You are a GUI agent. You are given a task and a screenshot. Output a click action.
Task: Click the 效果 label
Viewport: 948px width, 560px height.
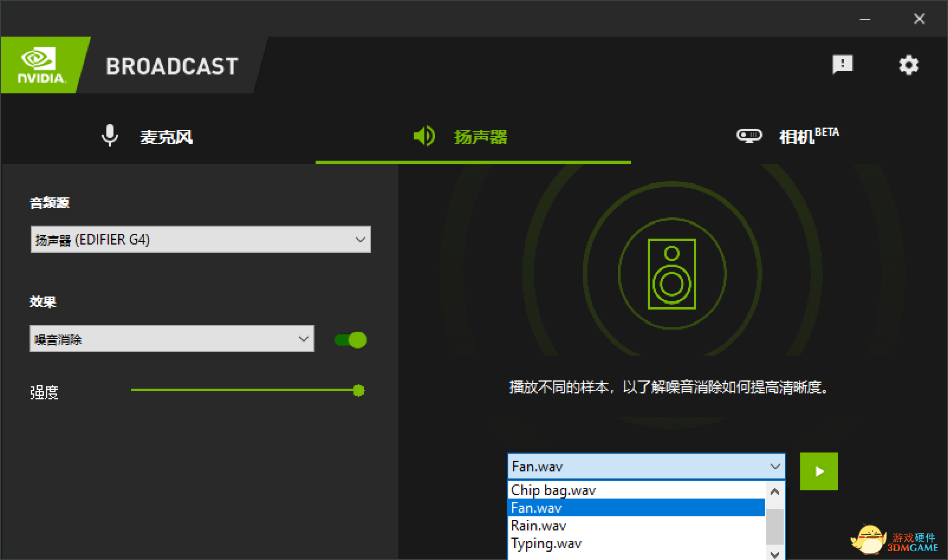pyautogui.click(x=43, y=302)
